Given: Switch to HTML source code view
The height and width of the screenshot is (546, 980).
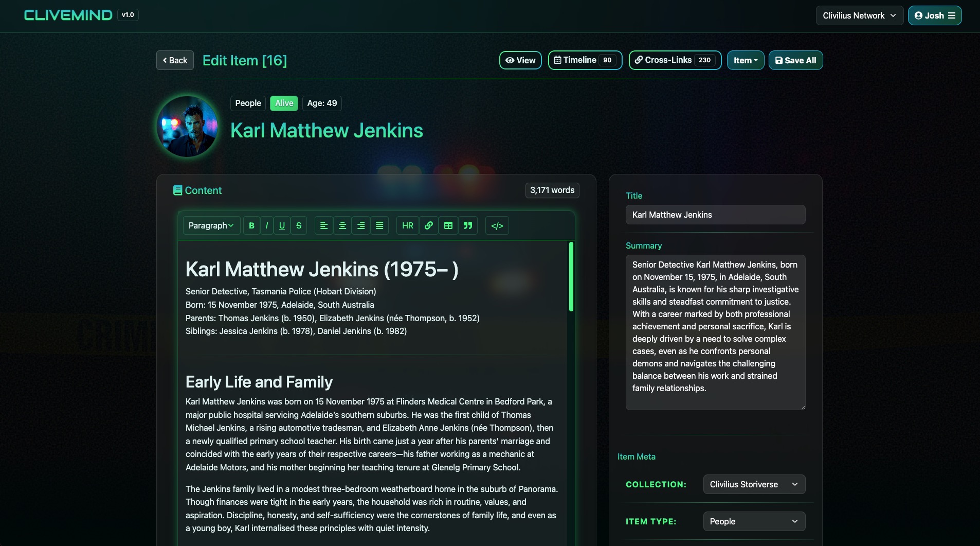Looking at the screenshot, I should coord(497,225).
